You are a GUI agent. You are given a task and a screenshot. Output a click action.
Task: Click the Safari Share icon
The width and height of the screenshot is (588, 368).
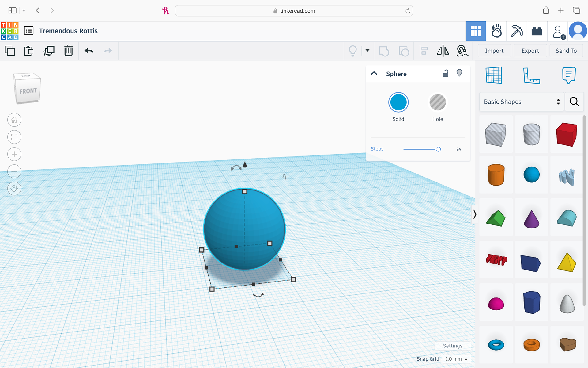coord(546,10)
